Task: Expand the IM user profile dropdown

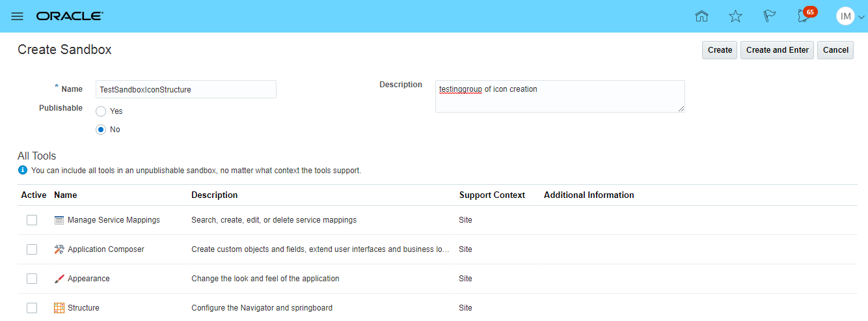Action: (850, 16)
